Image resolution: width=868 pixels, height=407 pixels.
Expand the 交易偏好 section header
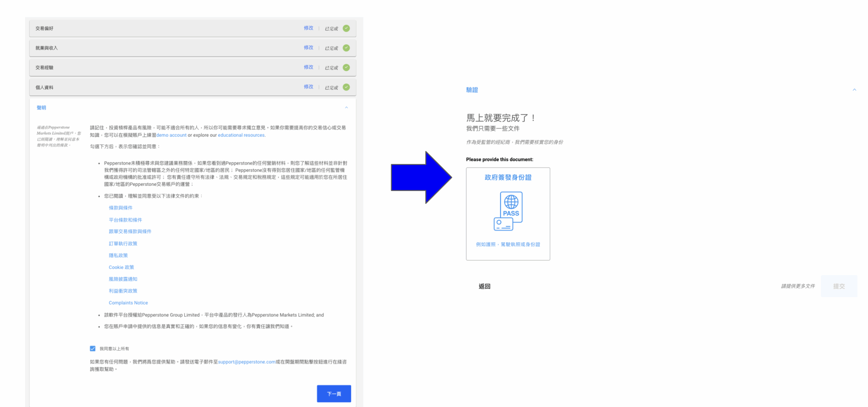tap(44, 28)
